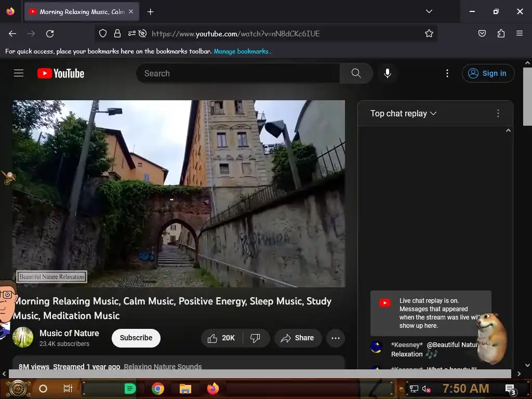Click scroll right arrow at the bottom

[x=519, y=374]
